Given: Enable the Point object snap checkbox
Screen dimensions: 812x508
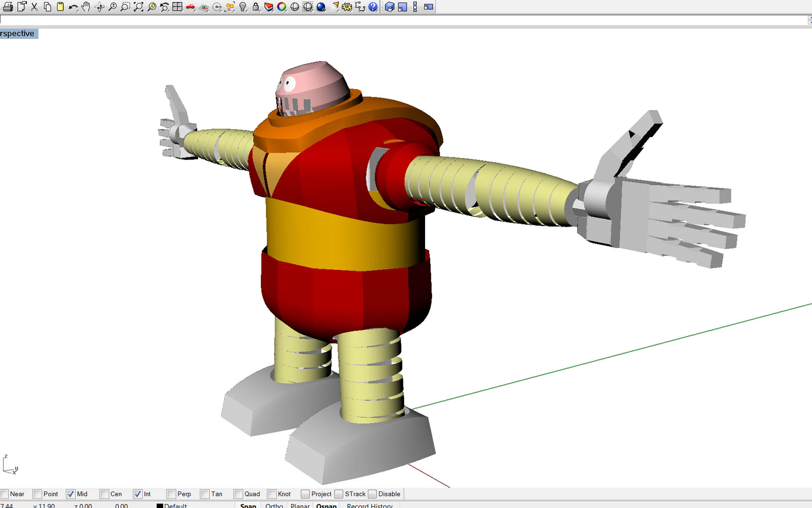Looking at the screenshot, I should click(x=38, y=494).
